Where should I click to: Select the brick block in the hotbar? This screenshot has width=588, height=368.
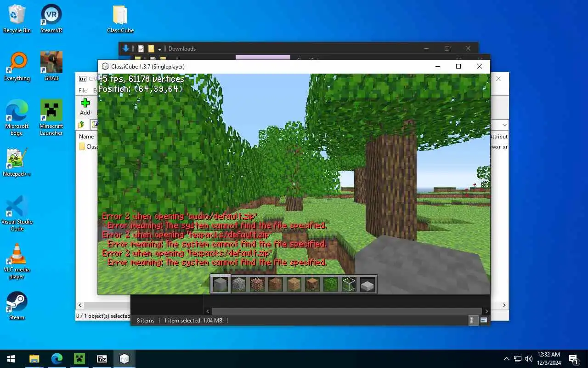[257, 284]
